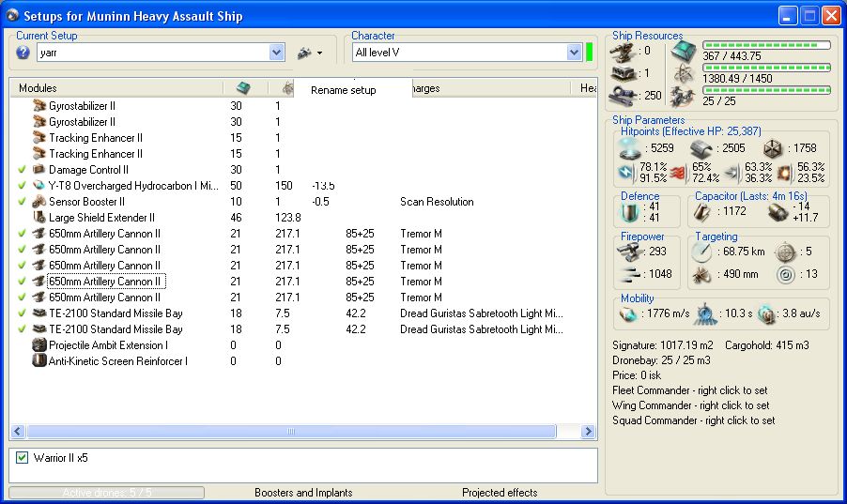Open the Current Setup dropdown showing yarr
Viewport: 847px width, 504px height.
click(x=276, y=53)
